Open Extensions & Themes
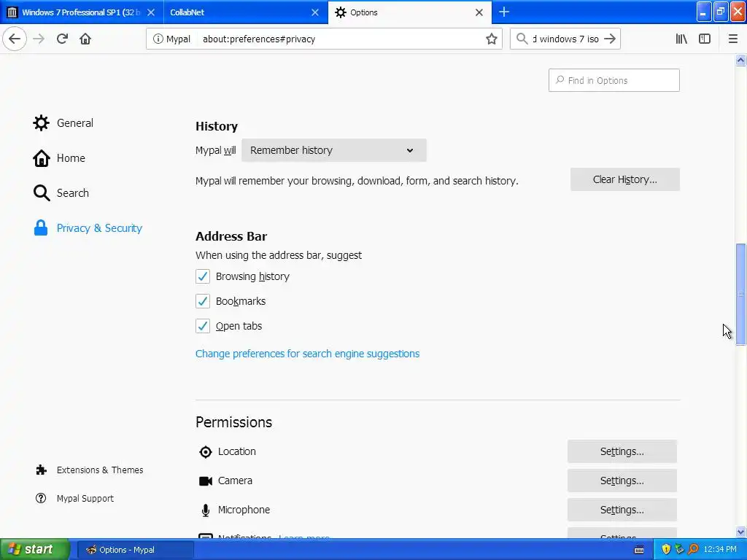Viewport: 747px width, 560px height. click(90, 470)
